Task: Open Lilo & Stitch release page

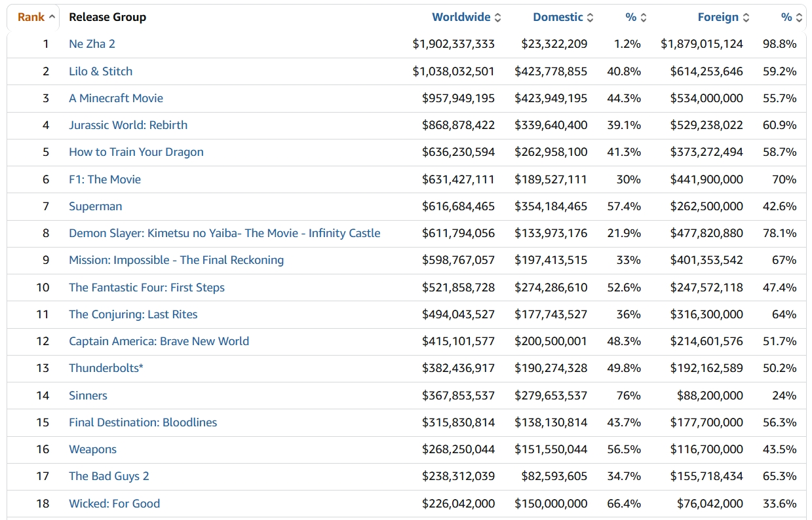Action: pyautogui.click(x=100, y=71)
